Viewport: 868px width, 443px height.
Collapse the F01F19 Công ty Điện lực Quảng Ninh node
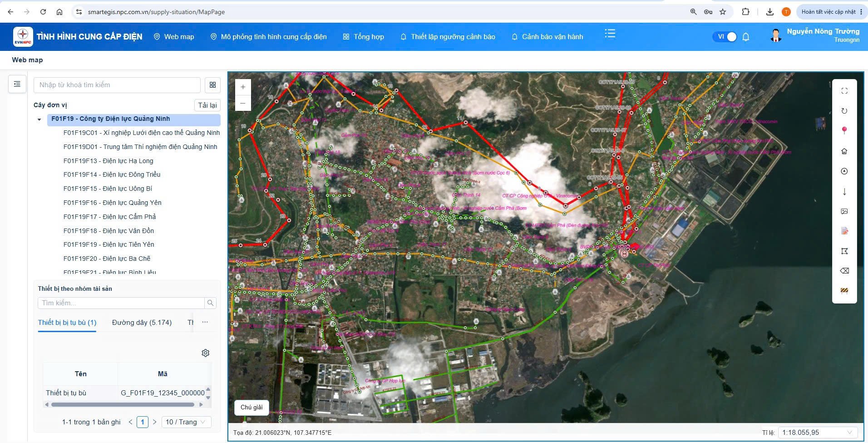(x=39, y=119)
